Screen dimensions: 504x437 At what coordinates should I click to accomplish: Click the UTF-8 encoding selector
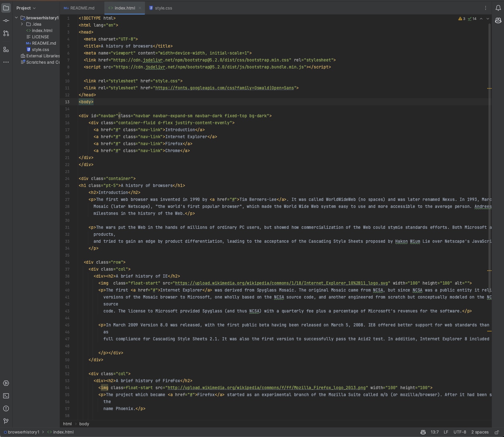(460, 432)
